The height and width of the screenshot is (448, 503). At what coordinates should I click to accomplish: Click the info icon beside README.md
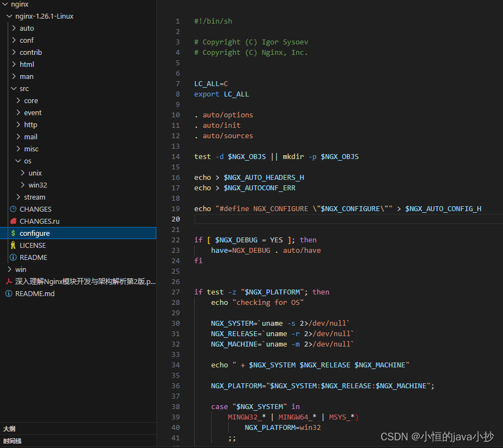(9, 293)
